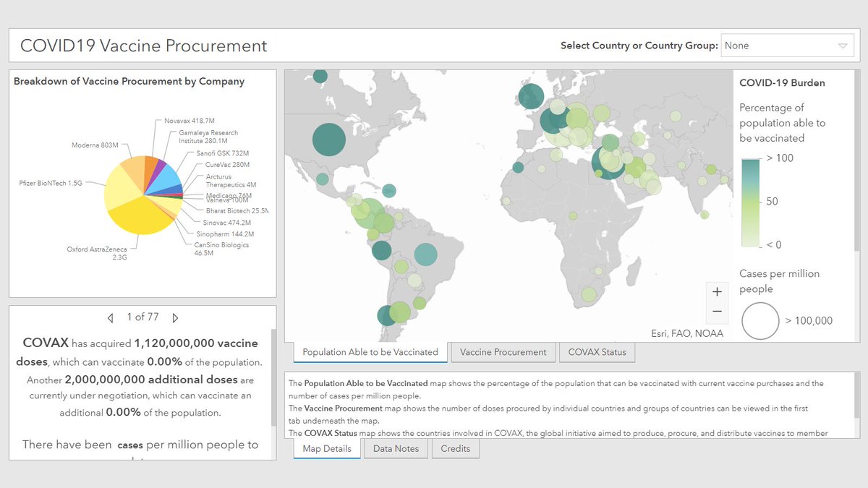Select the Oxford AstraZeneca pie slice

click(141, 217)
